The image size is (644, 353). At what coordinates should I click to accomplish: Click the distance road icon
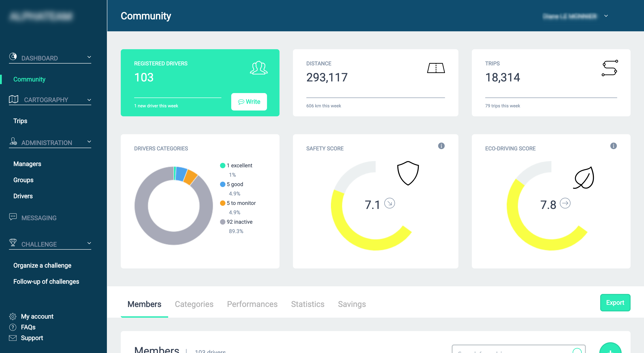436,68
